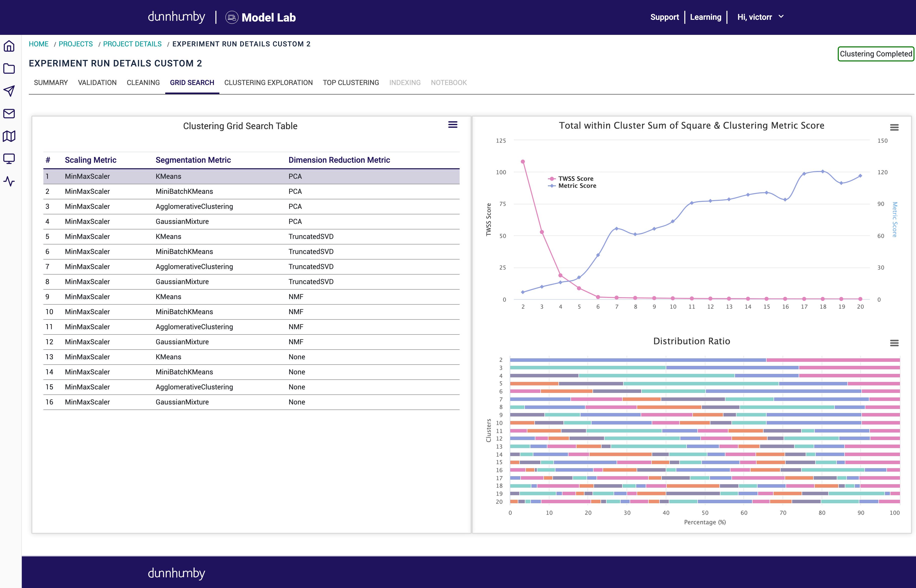916x588 pixels.
Task: Select row 1 KMeans PCA
Action: coord(251,177)
